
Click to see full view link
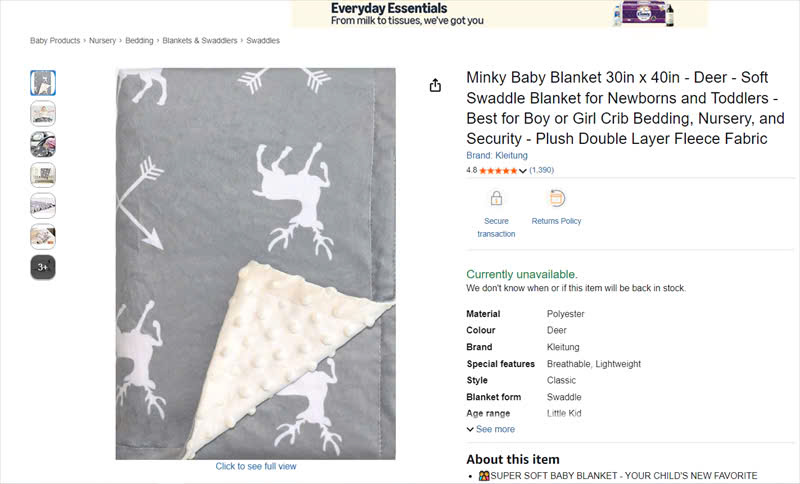pos(256,466)
